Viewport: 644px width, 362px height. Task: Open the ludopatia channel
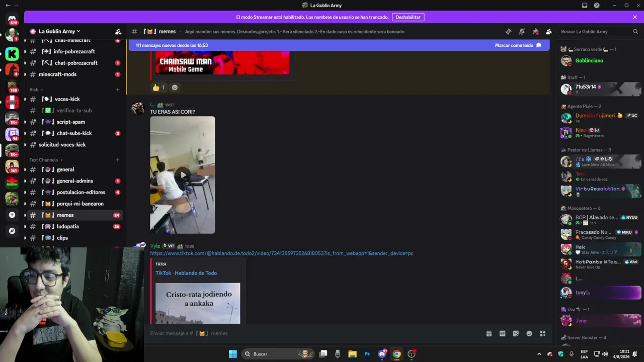point(74,226)
